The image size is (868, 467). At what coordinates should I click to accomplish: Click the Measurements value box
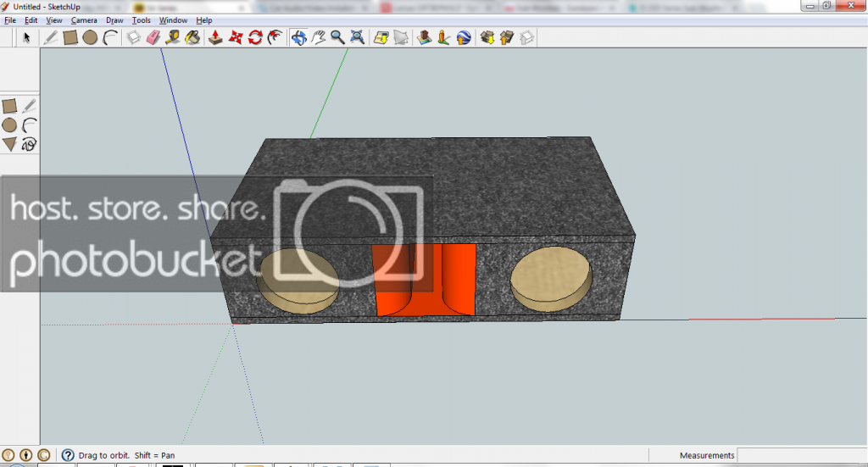pos(802,455)
